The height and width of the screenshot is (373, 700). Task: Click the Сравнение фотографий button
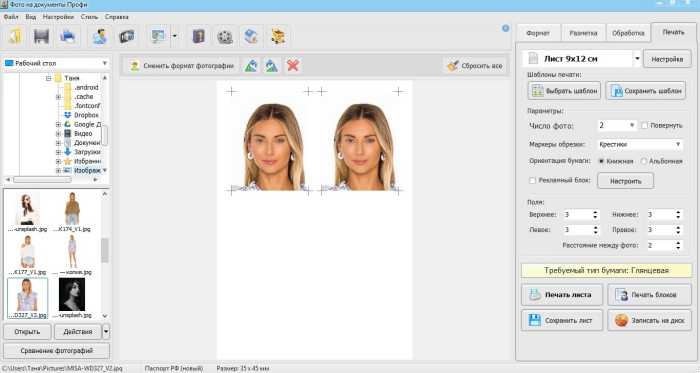(x=57, y=351)
